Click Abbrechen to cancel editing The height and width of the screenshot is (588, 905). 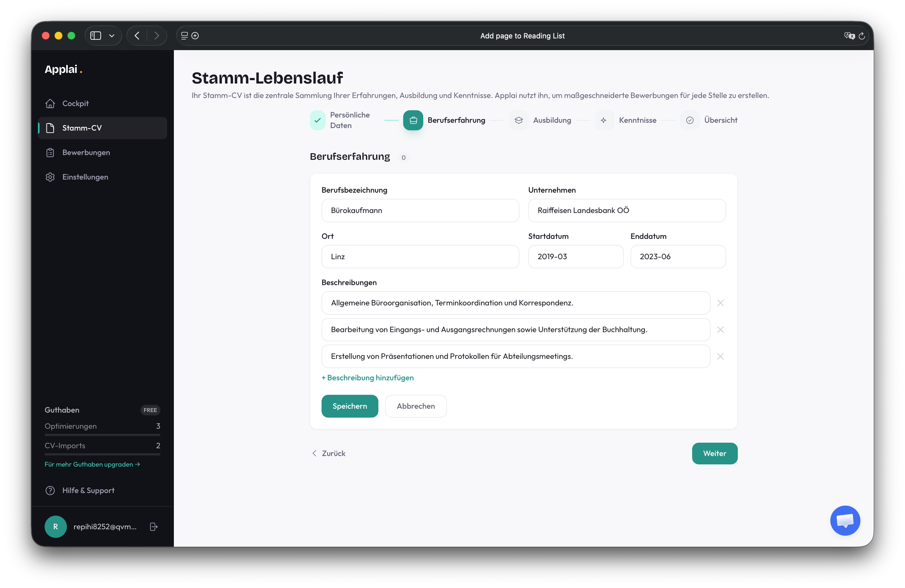pos(416,406)
